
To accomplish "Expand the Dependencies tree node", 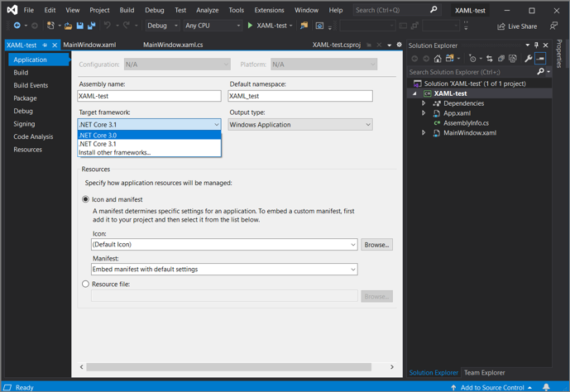I will 424,103.
